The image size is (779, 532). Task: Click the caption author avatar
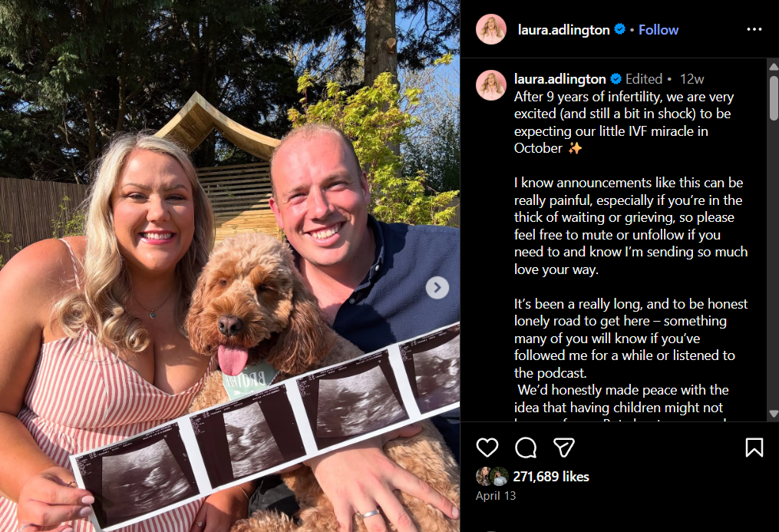point(491,85)
